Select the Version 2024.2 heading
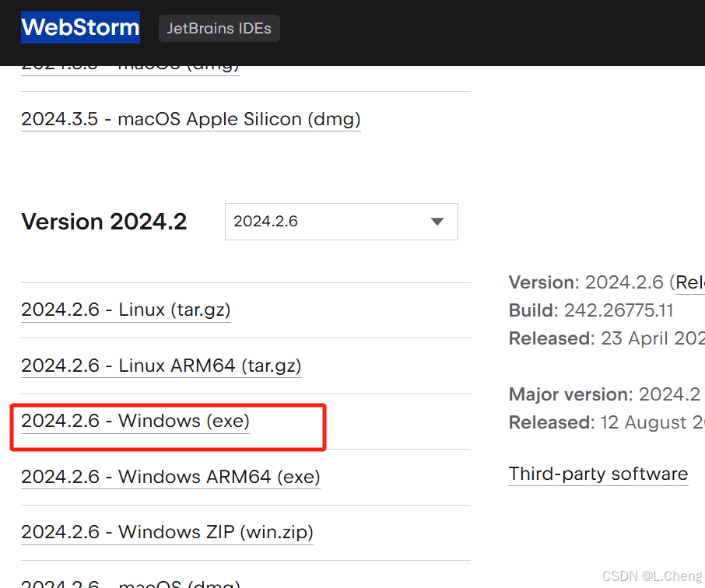This screenshot has height=588, width=705. (103, 222)
